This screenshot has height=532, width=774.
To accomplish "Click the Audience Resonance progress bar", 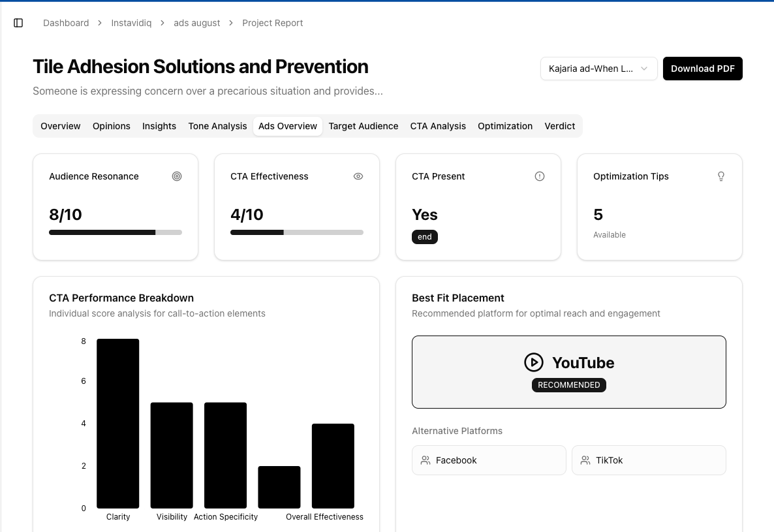I will (x=116, y=232).
